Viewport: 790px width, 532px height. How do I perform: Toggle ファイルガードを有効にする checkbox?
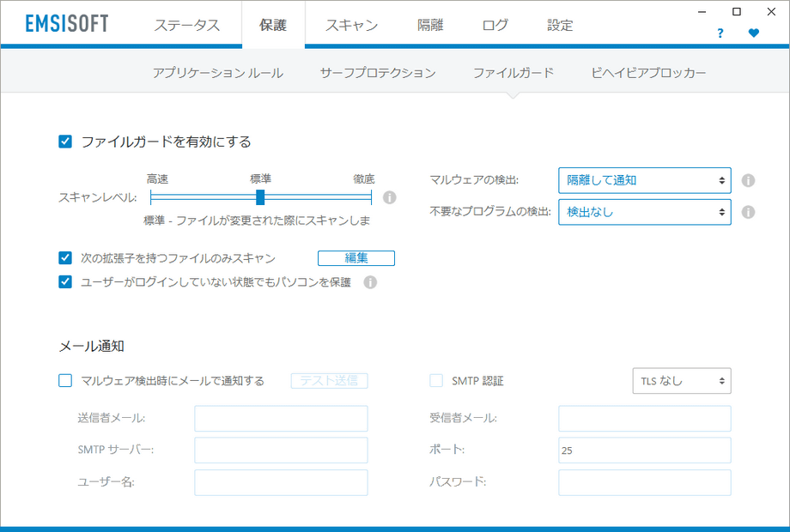click(65, 142)
